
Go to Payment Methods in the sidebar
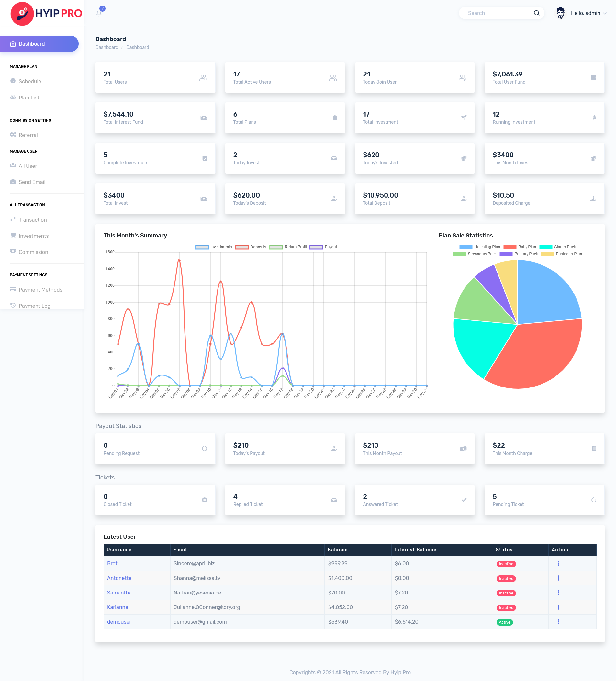coord(40,290)
